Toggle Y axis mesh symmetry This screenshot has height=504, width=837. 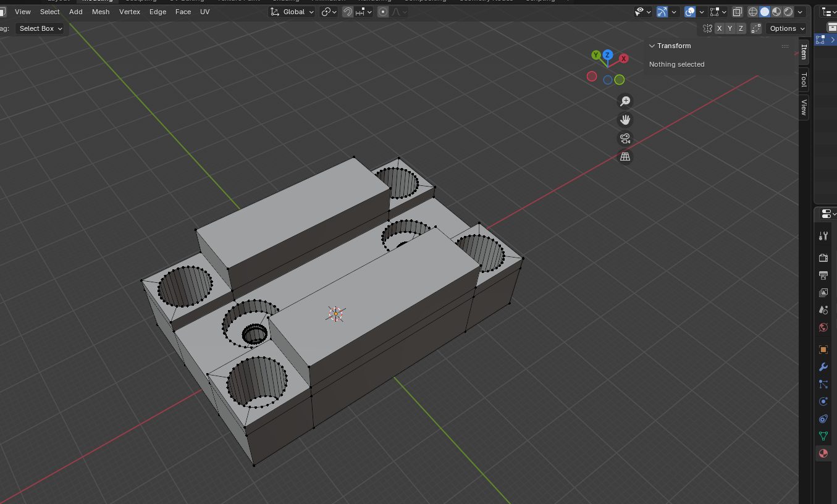tap(730, 28)
